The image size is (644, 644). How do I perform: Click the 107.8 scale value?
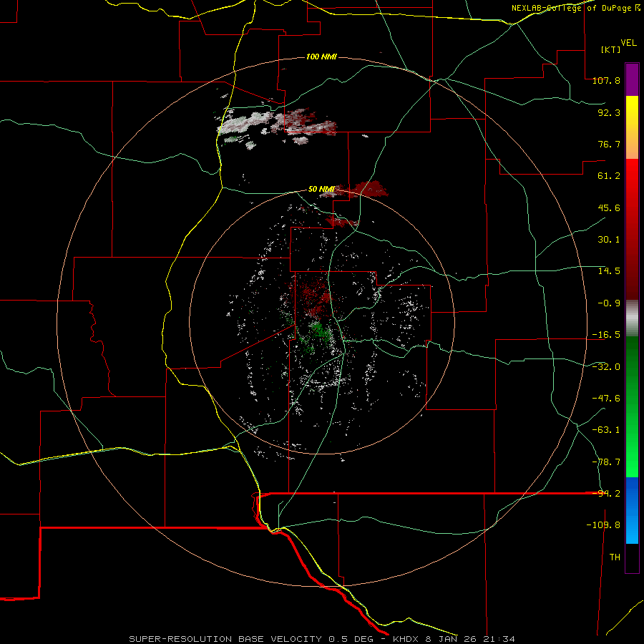pyautogui.click(x=606, y=80)
